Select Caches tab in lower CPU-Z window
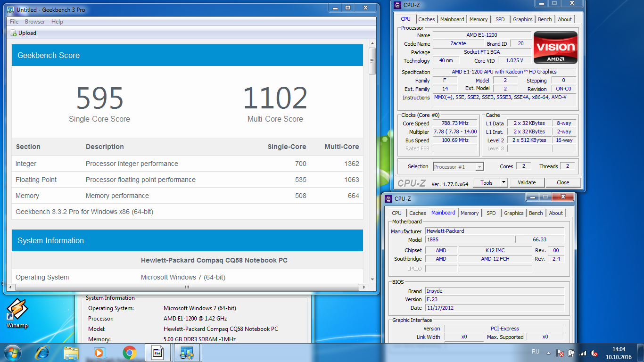 point(418,213)
